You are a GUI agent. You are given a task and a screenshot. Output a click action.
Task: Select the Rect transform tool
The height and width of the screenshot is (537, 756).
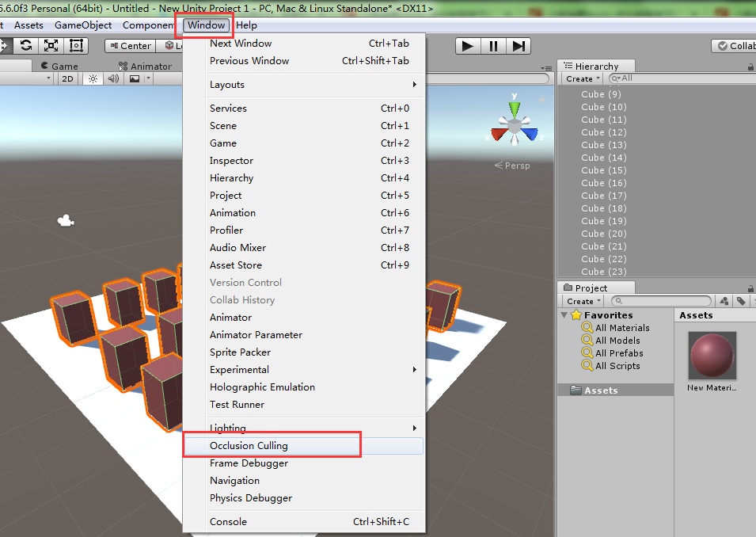point(76,46)
